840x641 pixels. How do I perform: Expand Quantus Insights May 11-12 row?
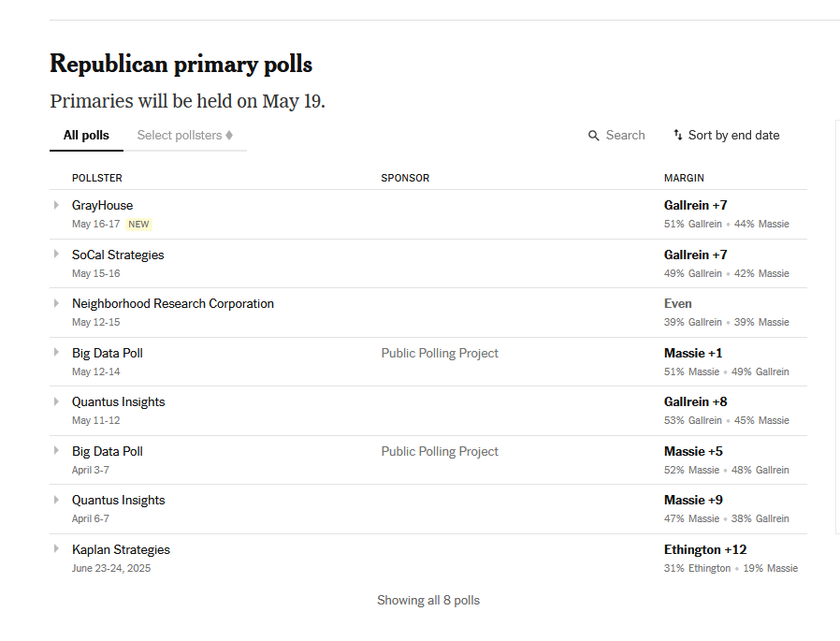point(56,401)
